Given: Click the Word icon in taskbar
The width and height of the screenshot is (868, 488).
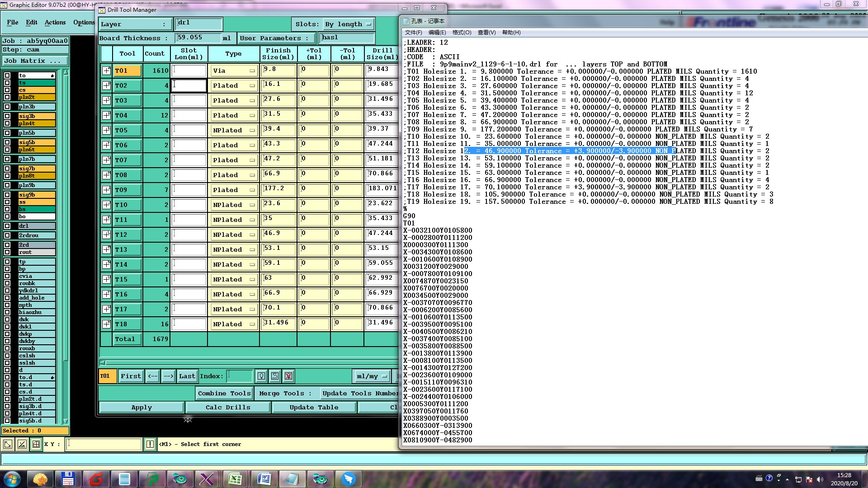Looking at the screenshot, I should pyautogui.click(x=264, y=479).
